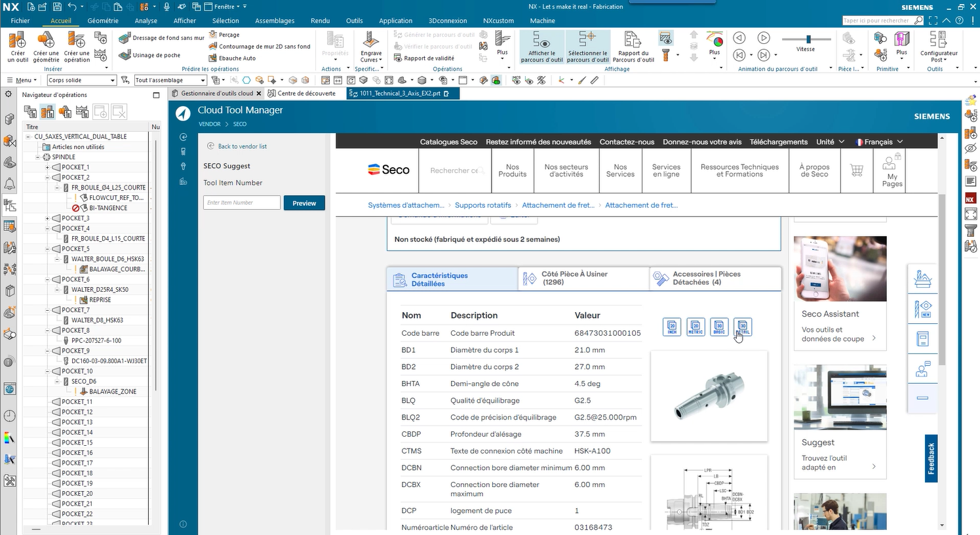Click the Feedback button
Viewport: 980px width, 535px height.
click(x=931, y=458)
